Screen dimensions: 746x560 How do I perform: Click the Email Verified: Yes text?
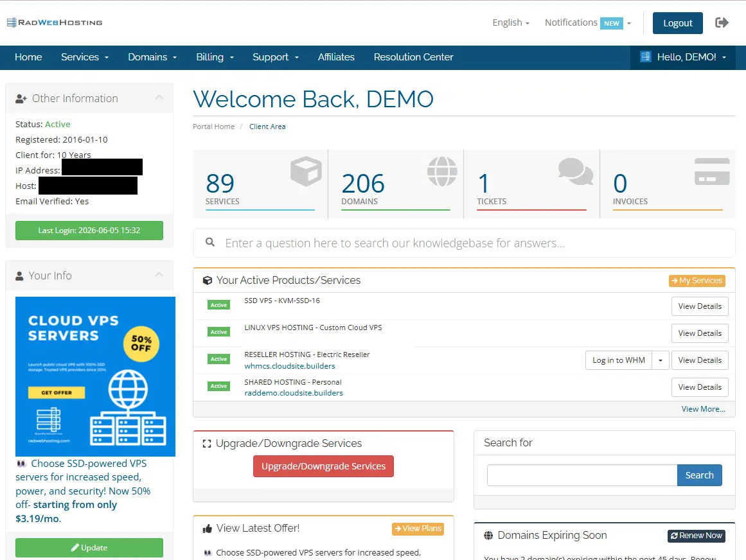point(52,202)
